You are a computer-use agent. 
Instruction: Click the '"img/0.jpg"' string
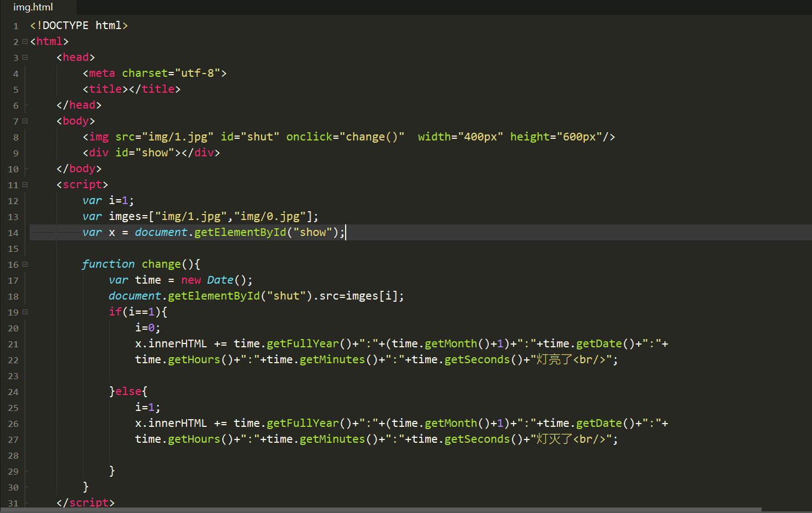[x=270, y=216]
